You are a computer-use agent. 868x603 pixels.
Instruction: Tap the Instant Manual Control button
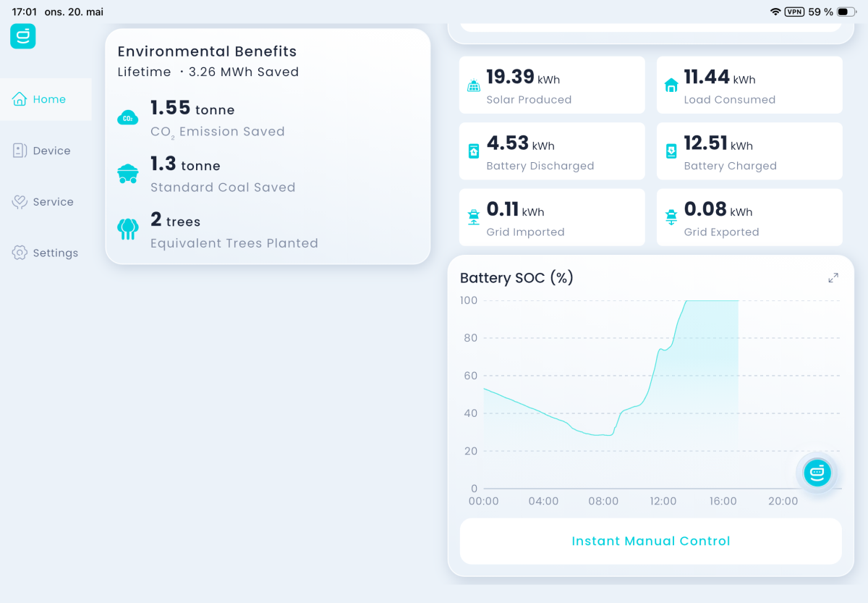pos(651,541)
